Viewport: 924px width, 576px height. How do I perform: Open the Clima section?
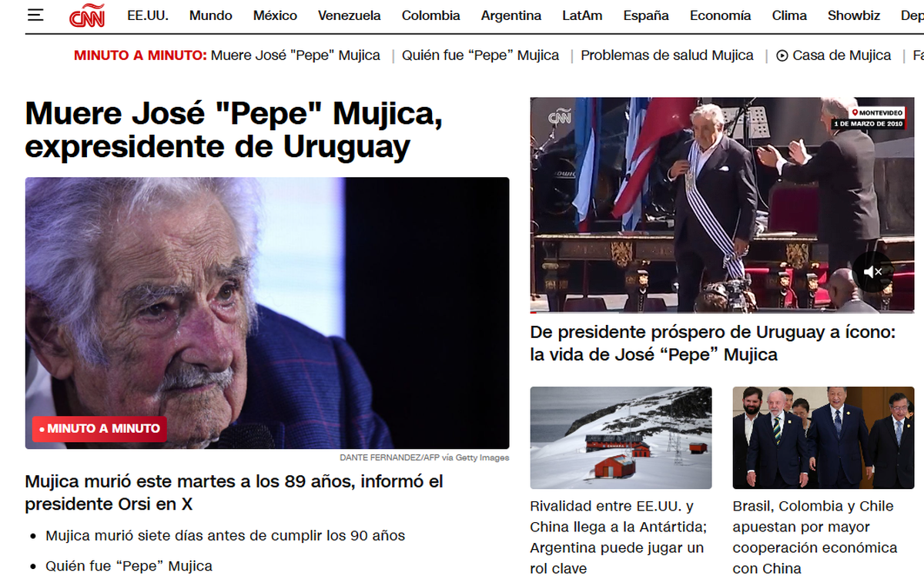789,15
